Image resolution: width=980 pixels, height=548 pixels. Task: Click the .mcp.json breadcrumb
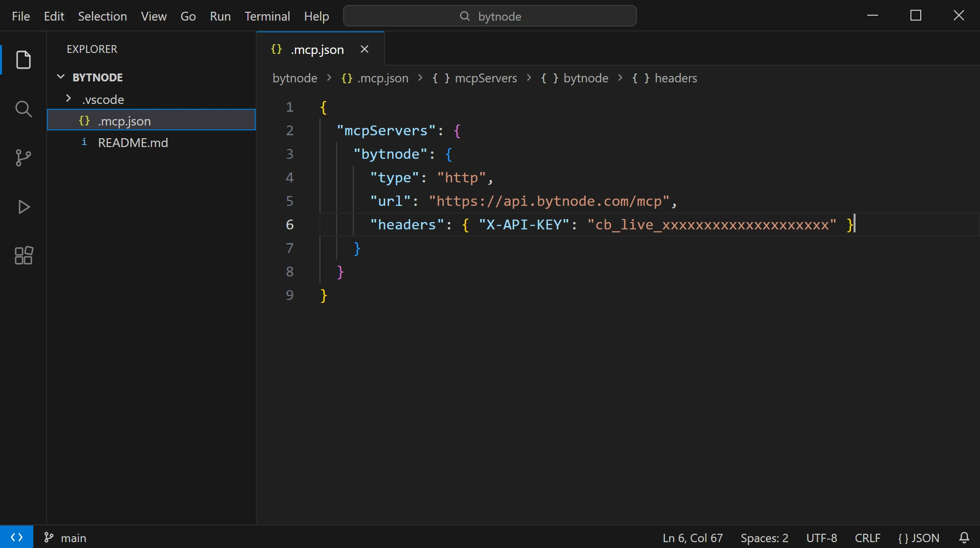pyautogui.click(x=375, y=78)
